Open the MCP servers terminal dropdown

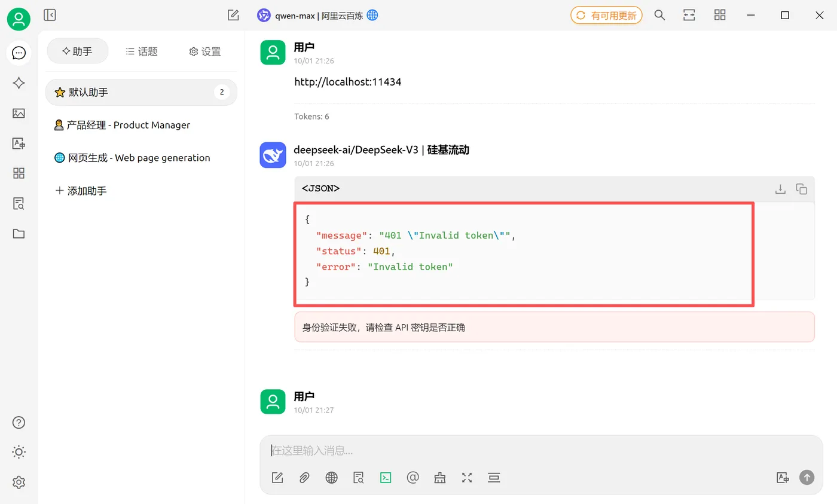(386, 477)
